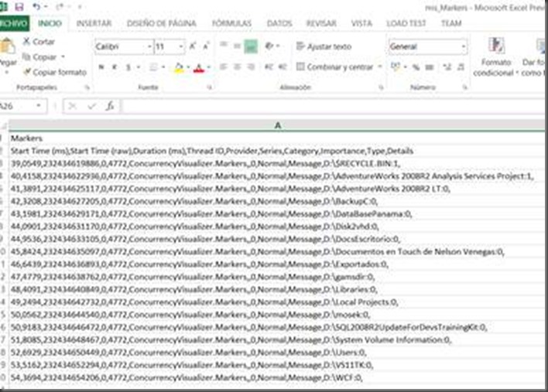Open the Alineación dialog launcher
This screenshot has height=392, width=548.
[381, 87]
